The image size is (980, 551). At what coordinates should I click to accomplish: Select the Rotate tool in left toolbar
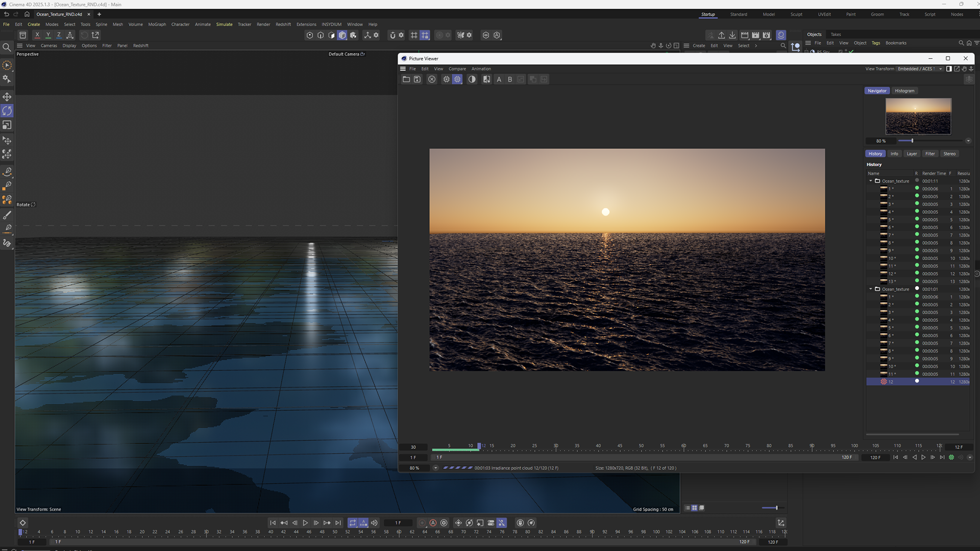pyautogui.click(x=7, y=111)
